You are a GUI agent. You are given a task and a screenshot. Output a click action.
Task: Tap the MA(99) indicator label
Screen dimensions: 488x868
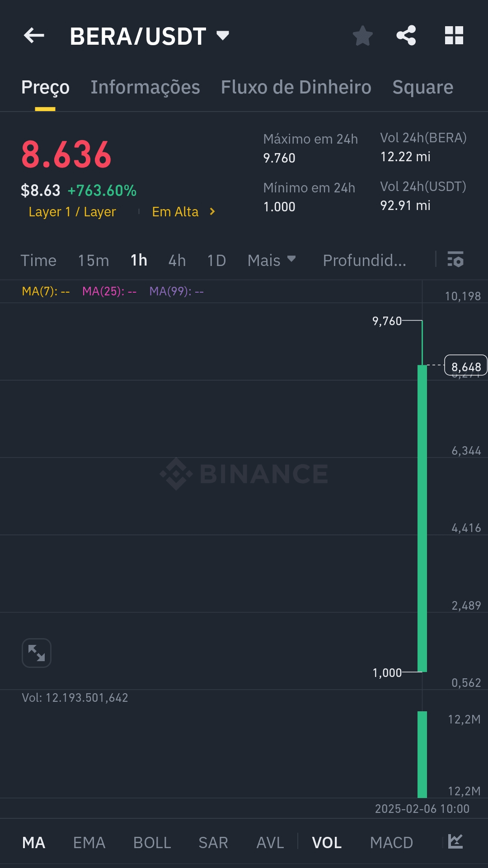click(177, 291)
